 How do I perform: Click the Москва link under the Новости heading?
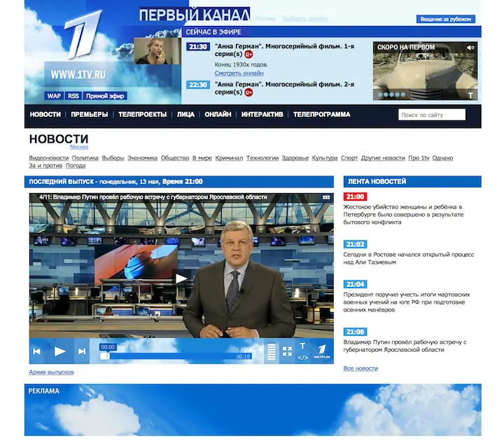pyautogui.click(x=79, y=147)
